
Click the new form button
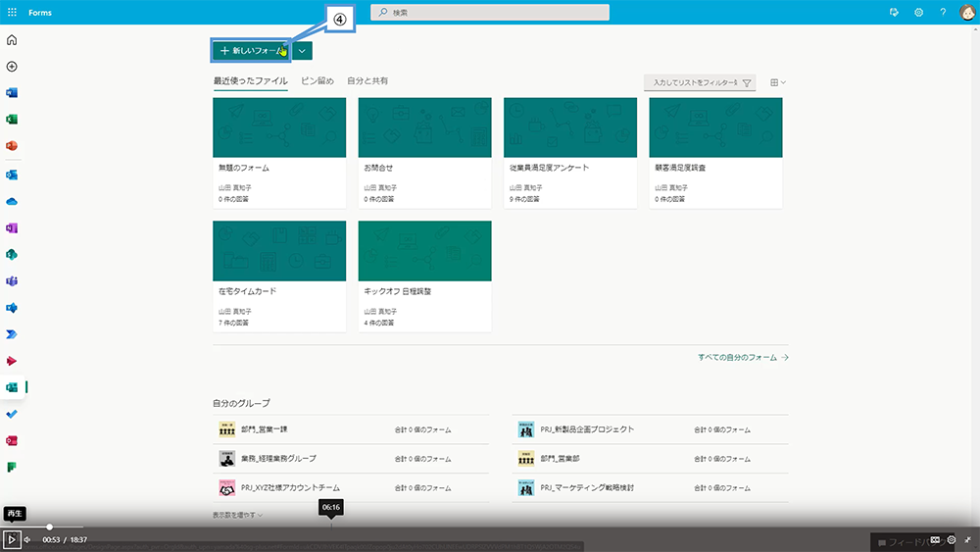pos(251,50)
